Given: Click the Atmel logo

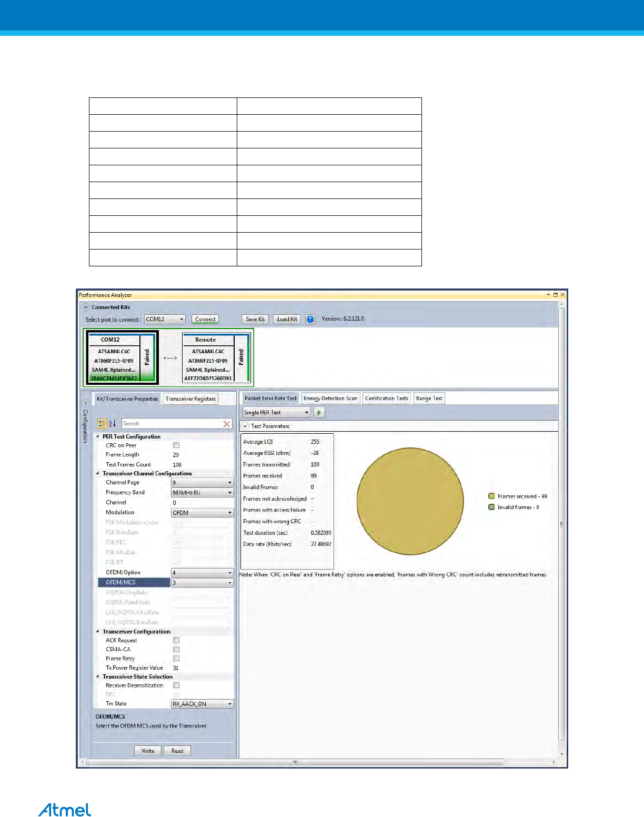Looking at the screenshot, I should pyautogui.click(x=65, y=810).
